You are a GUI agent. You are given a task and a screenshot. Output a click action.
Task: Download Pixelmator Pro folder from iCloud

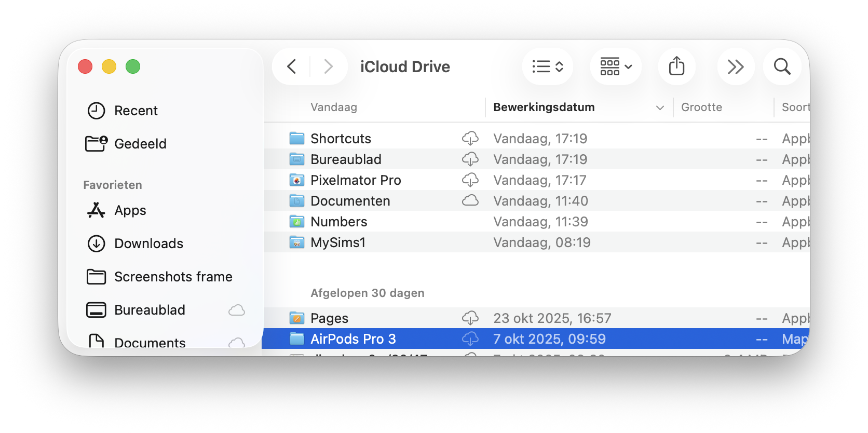coord(470,180)
